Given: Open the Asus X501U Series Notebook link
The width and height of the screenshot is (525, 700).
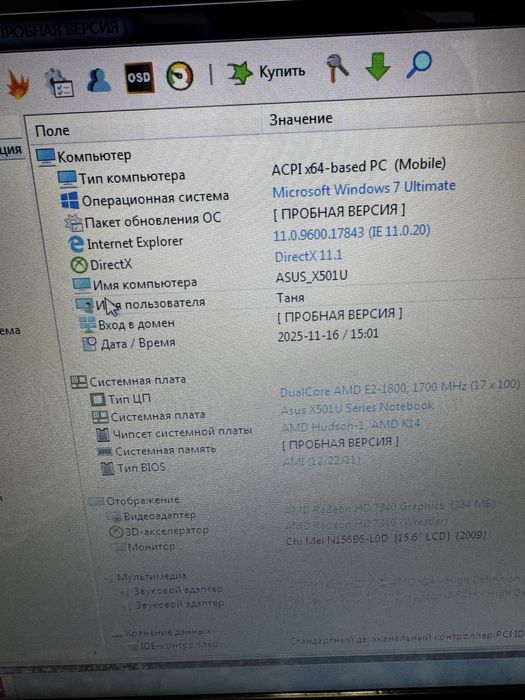Looking at the screenshot, I should tap(357, 408).
